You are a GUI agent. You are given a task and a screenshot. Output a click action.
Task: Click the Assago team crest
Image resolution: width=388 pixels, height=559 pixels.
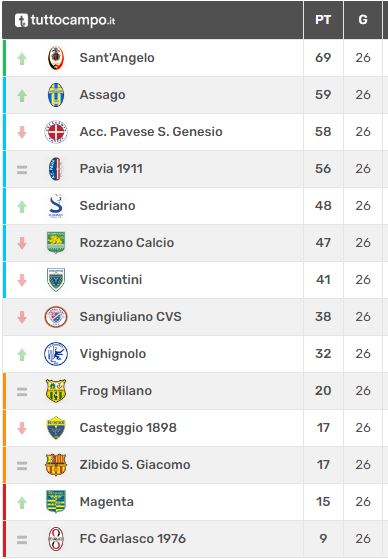[x=56, y=95]
